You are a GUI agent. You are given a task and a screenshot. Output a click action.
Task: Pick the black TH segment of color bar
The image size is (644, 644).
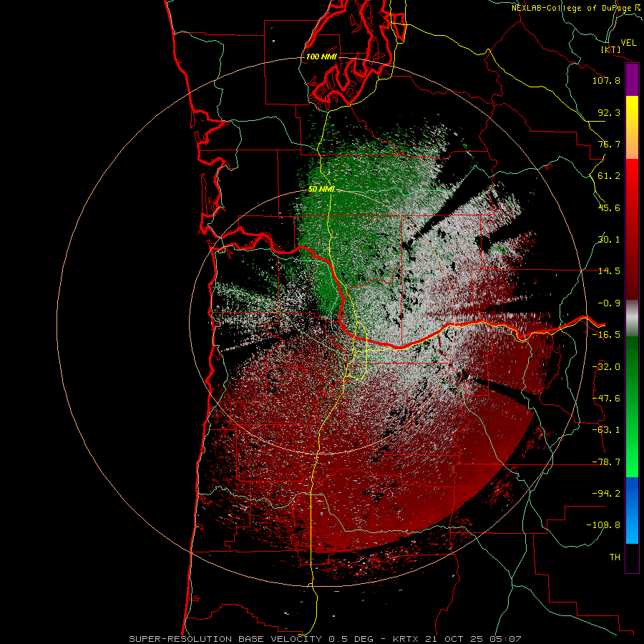point(632,557)
